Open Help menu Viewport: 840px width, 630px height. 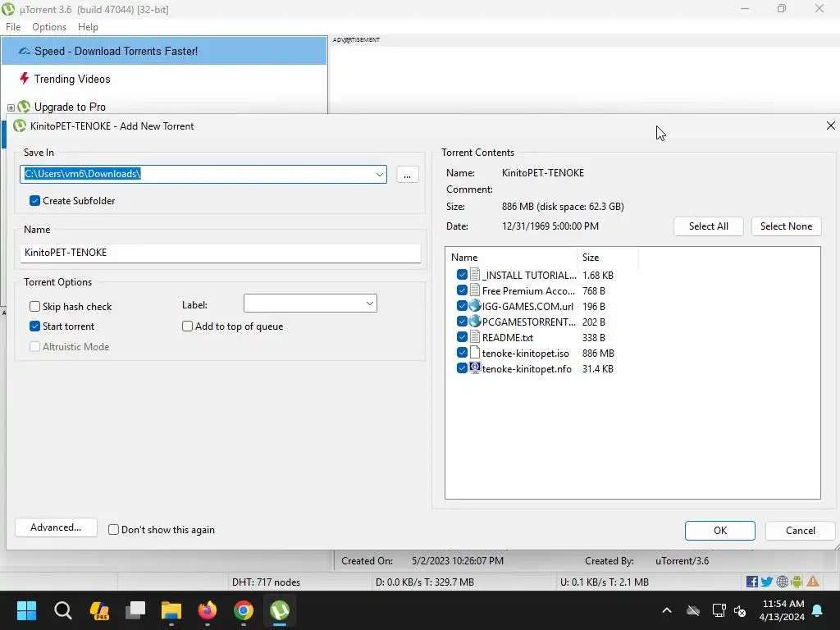[x=88, y=27]
